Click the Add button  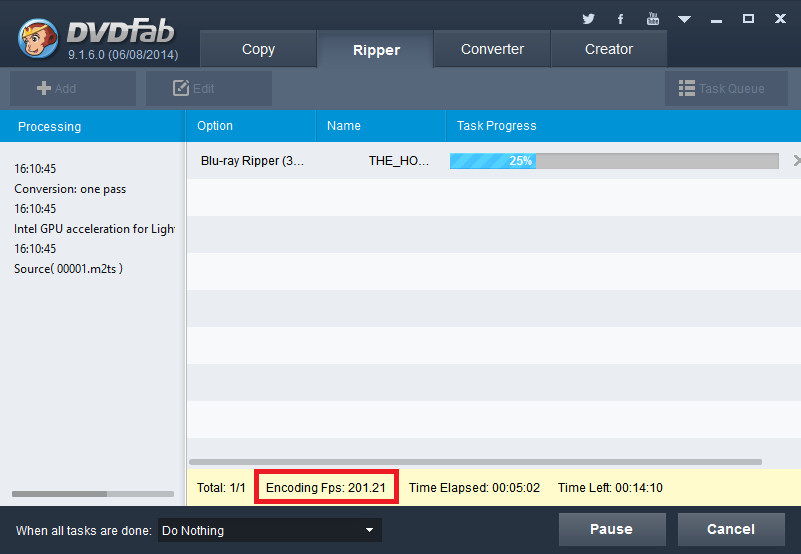[x=73, y=88]
